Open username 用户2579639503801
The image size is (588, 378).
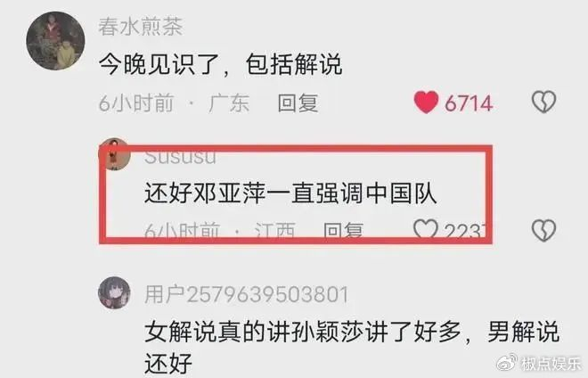[x=247, y=294]
